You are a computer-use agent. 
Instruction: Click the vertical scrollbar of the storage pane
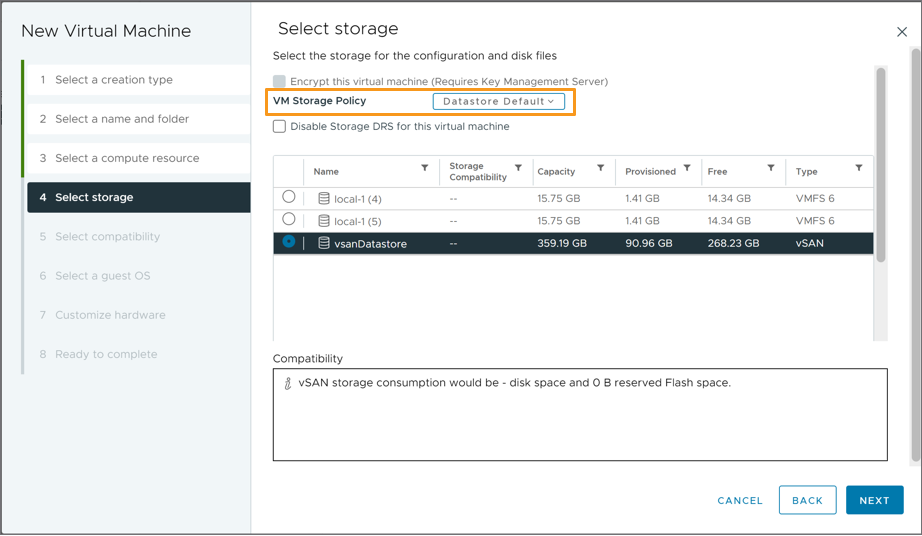(x=881, y=165)
